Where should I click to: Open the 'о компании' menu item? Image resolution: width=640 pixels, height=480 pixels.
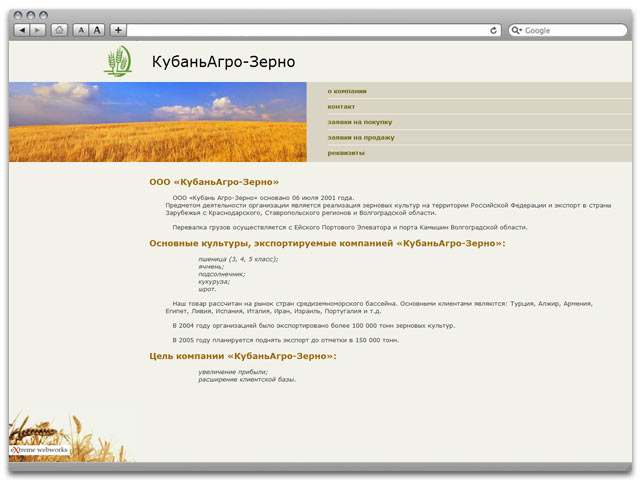pyautogui.click(x=347, y=91)
